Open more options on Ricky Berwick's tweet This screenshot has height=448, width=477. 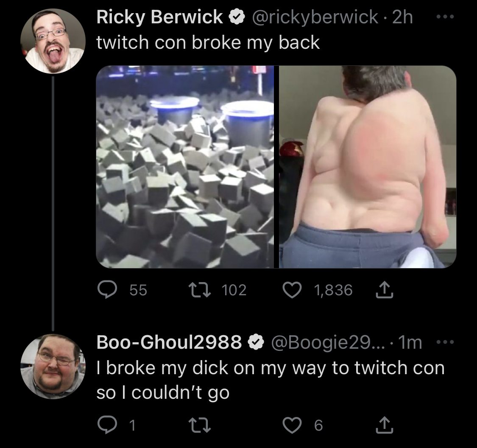click(x=445, y=17)
